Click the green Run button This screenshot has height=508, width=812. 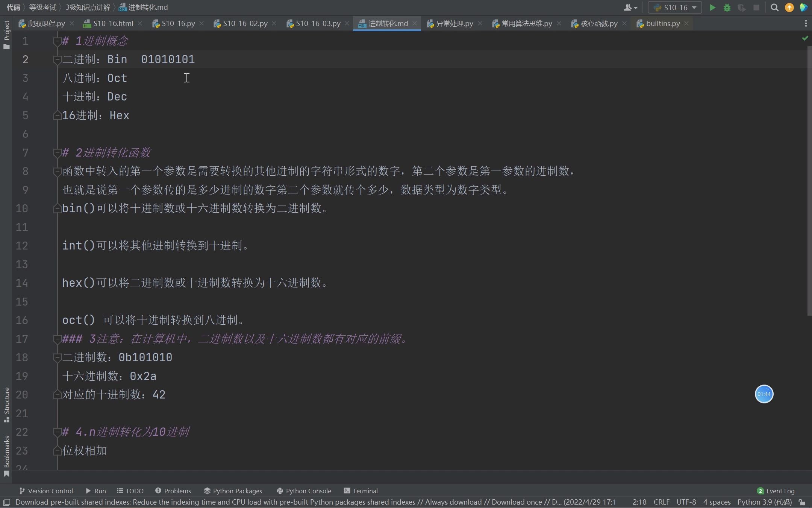click(x=712, y=8)
